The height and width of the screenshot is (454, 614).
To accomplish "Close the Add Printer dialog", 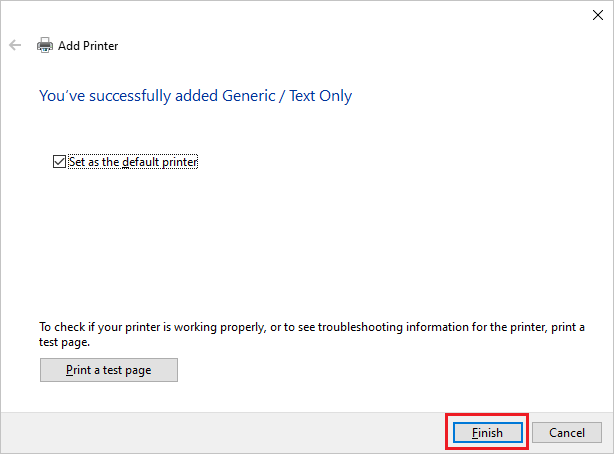I will coord(597,15).
